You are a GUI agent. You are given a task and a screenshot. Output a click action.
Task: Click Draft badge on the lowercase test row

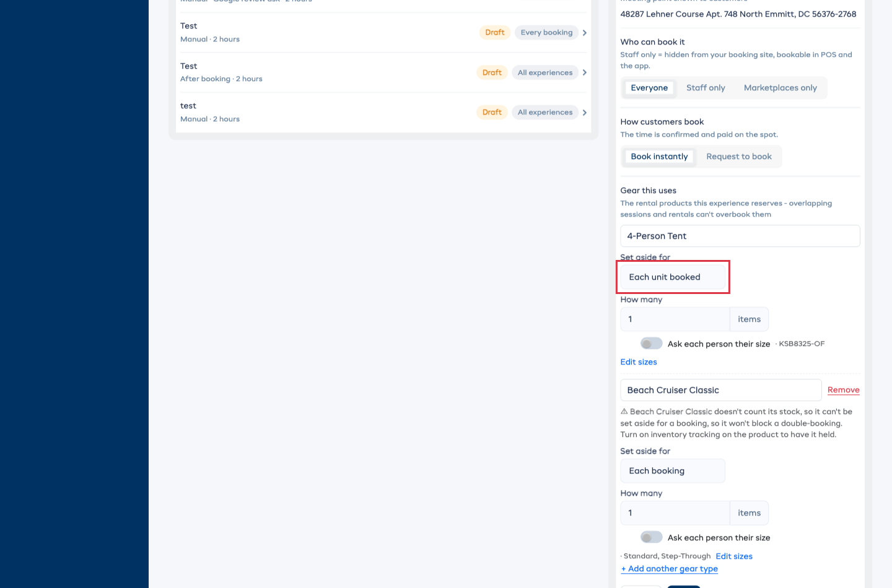pyautogui.click(x=492, y=113)
